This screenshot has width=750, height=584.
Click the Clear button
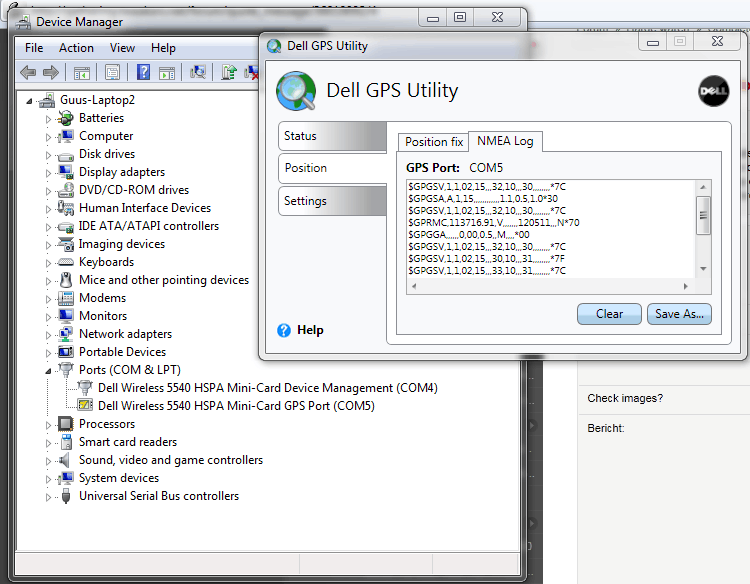[x=609, y=314]
